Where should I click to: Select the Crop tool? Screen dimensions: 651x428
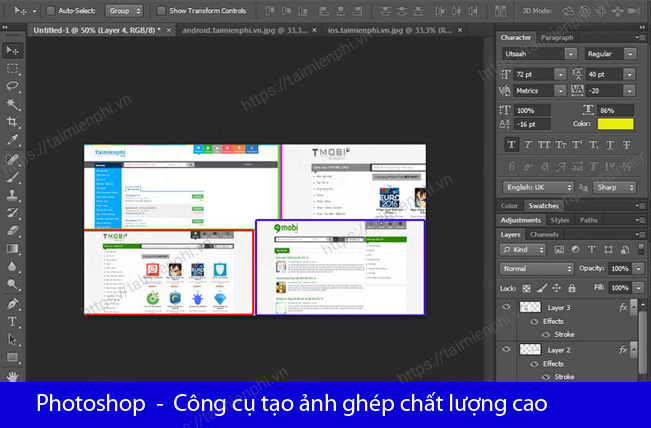pos(12,122)
